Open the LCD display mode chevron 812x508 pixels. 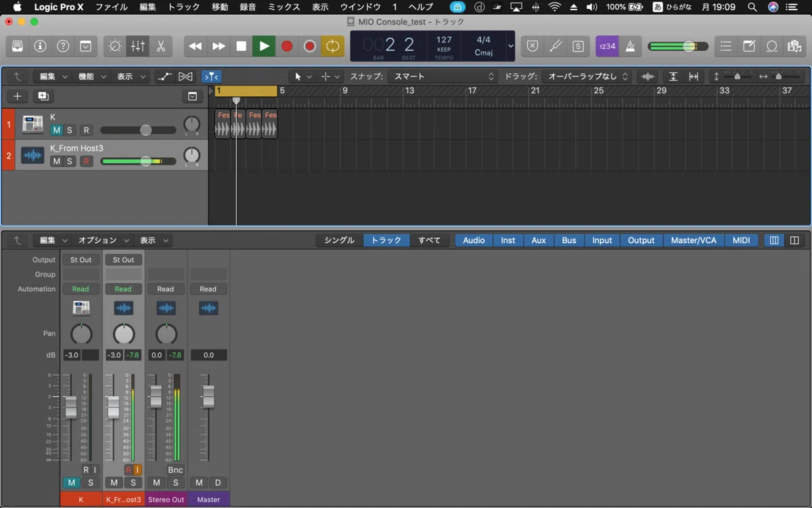point(510,46)
